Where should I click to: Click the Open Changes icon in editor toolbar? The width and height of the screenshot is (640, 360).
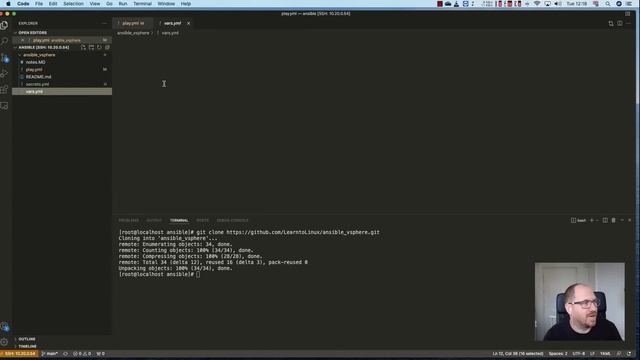(x=611, y=24)
